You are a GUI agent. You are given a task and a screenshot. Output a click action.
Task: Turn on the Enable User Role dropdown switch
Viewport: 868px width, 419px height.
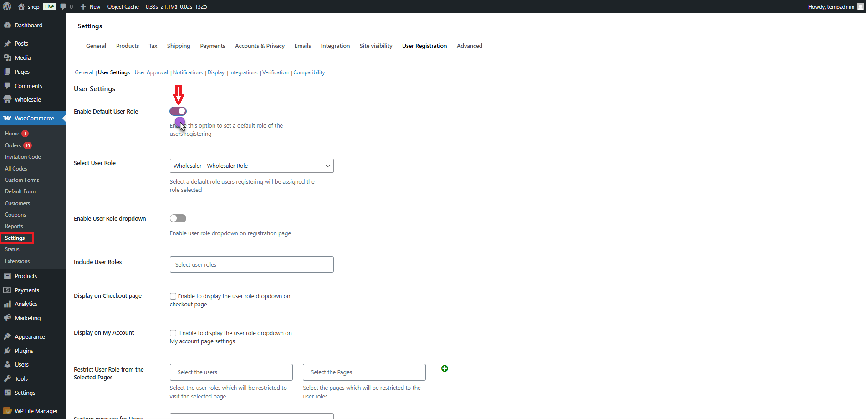pos(178,218)
